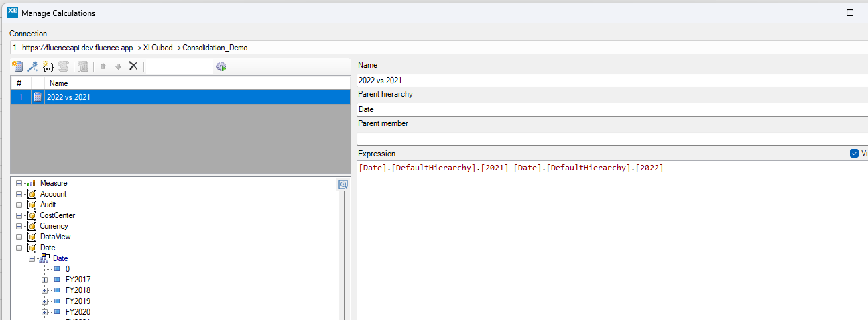Viewport: 868px width, 320px height.
Task: Click the move up arrow icon
Action: 103,66
